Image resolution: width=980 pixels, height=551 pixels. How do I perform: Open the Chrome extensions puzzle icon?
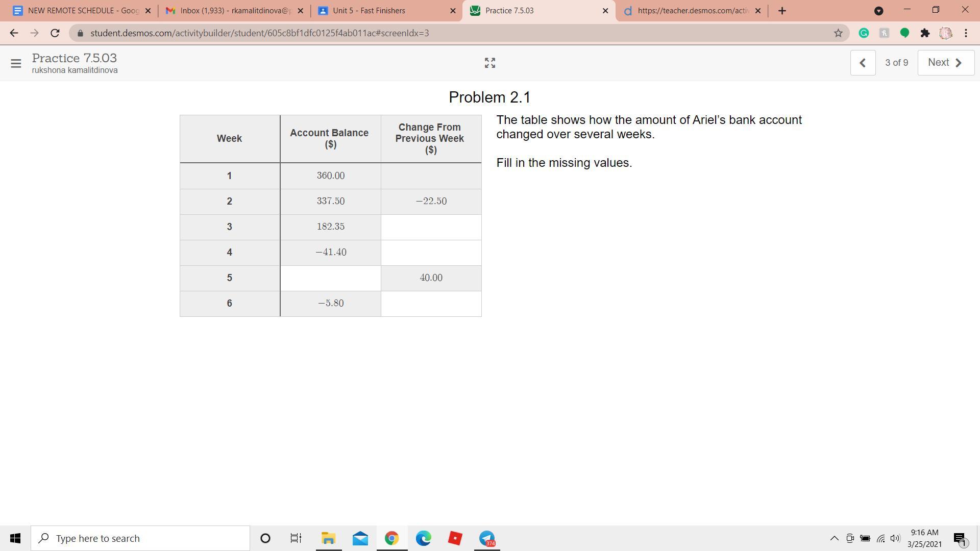click(925, 33)
